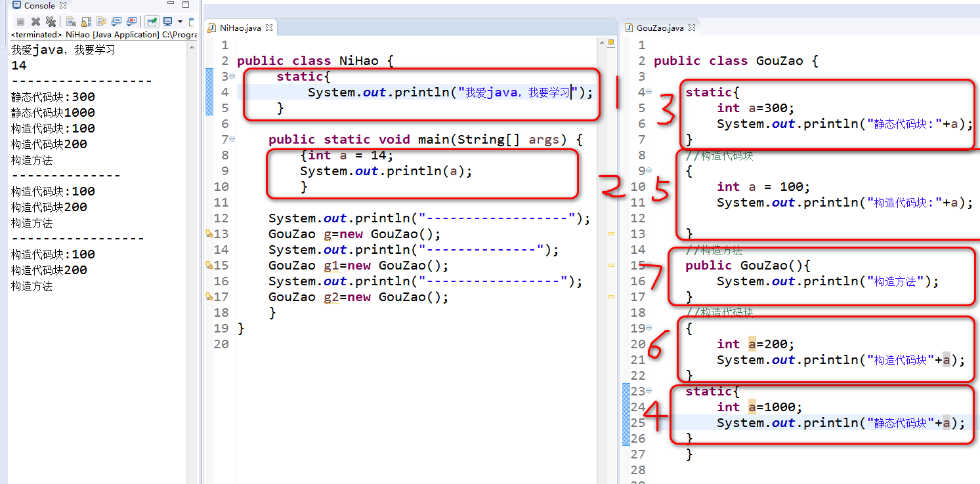Click the Terminate button in Console toolbar
The height and width of the screenshot is (484, 980).
(20, 22)
